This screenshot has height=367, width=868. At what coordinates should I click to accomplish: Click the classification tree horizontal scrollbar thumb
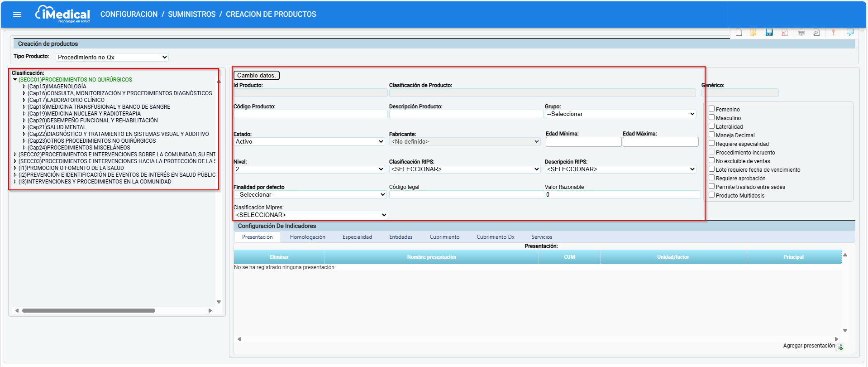89,311
